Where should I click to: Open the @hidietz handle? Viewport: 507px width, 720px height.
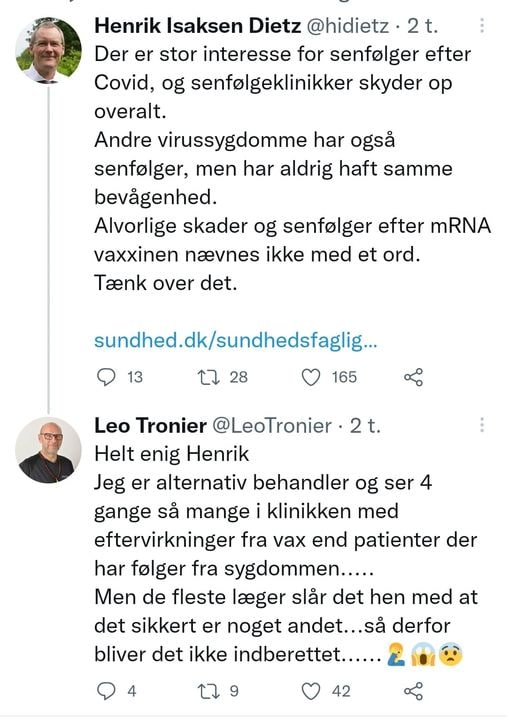click(x=348, y=26)
